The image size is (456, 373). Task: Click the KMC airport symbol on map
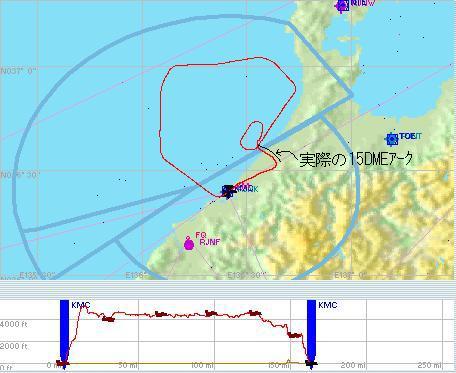[x=228, y=191]
